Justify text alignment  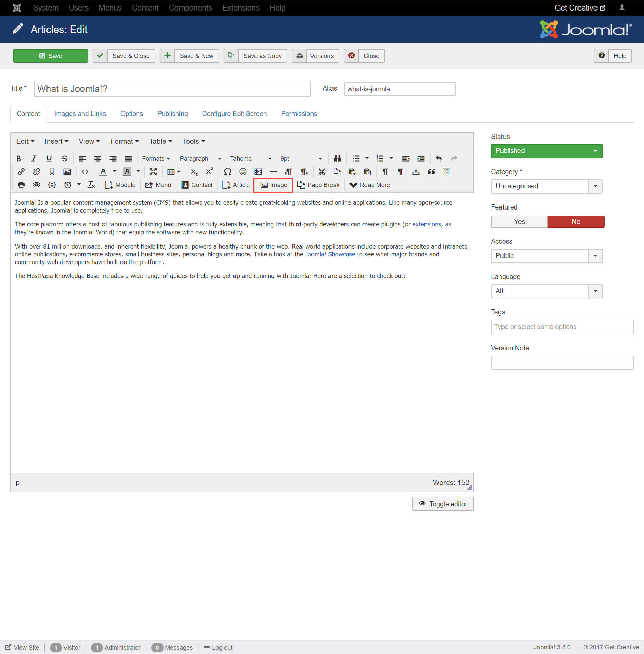(x=128, y=159)
